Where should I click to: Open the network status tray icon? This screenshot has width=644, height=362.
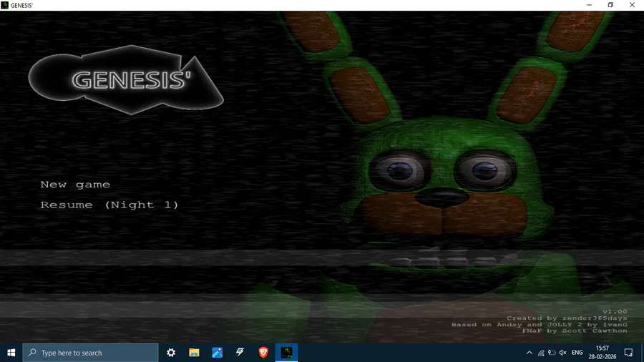pyautogui.click(x=541, y=353)
